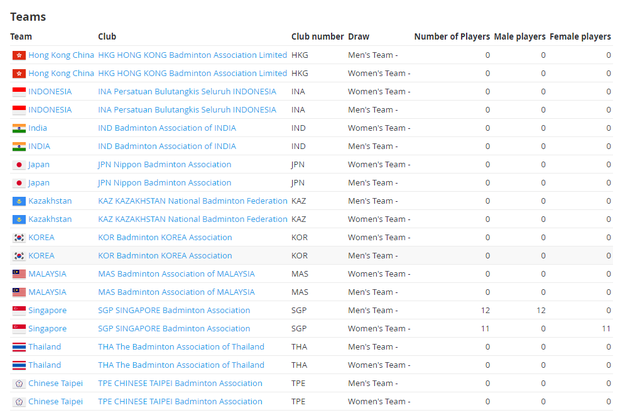Screen dimensions: 640x420
Task: Click the Japan flag in Men's Team row
Action: coord(19,183)
